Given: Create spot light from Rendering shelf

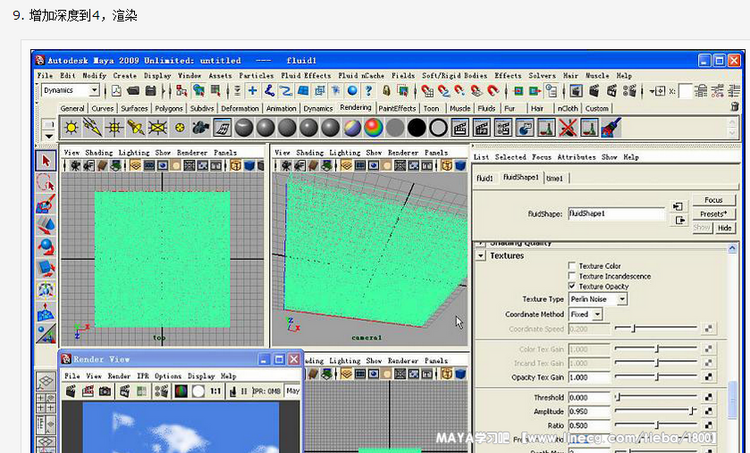Looking at the screenshot, I should pyautogui.click(x=136, y=128).
